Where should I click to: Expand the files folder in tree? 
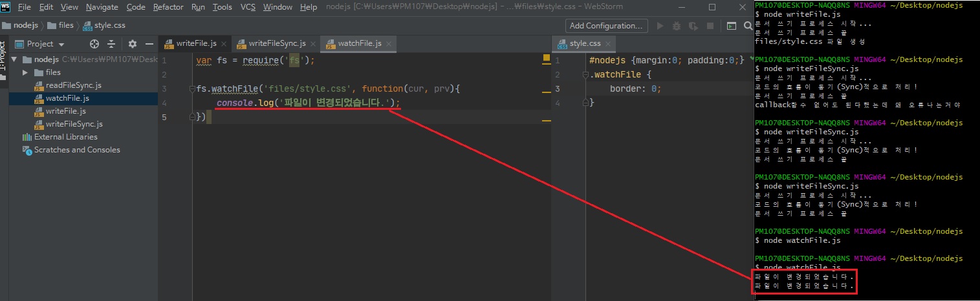click(26, 72)
